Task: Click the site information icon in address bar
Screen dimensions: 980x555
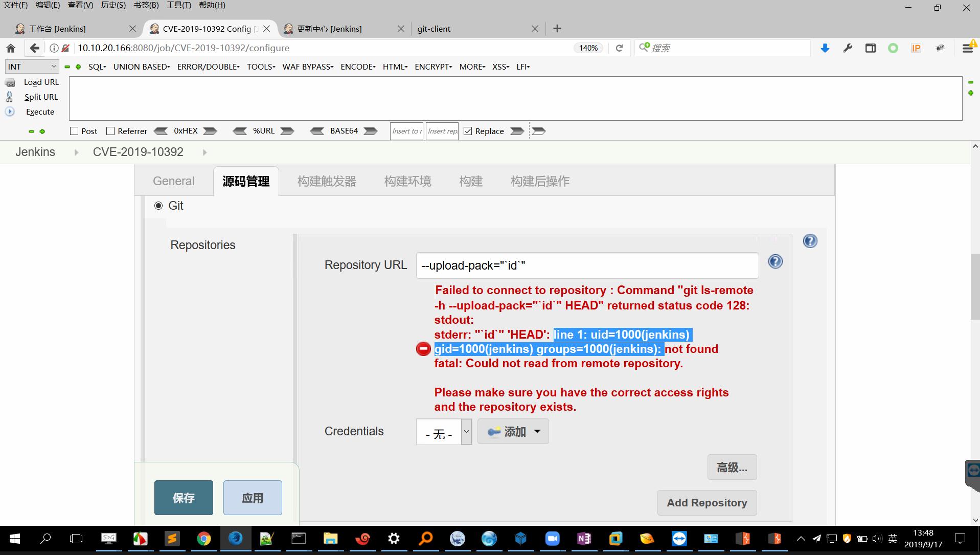Action: pos(54,48)
